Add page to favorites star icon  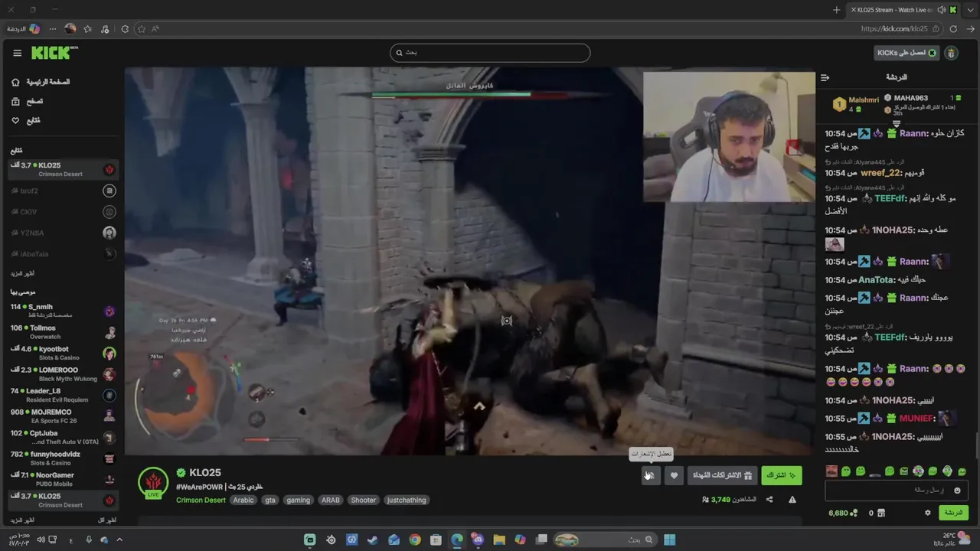(x=141, y=29)
